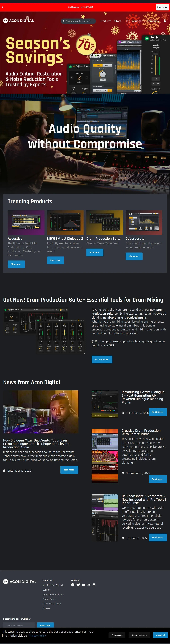The width and height of the screenshot is (170, 644).
Task: Open the Bluesky butterfly icon
Action: (x=78, y=585)
